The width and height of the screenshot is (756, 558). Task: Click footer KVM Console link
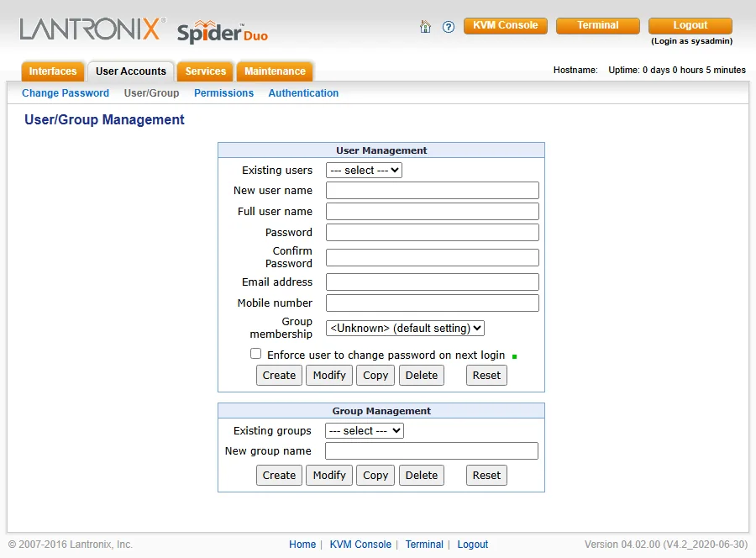click(x=360, y=545)
